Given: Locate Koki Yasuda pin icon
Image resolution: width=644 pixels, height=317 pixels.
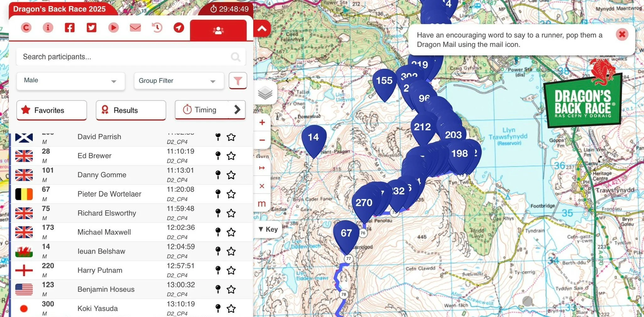Looking at the screenshot, I should coord(218,308).
